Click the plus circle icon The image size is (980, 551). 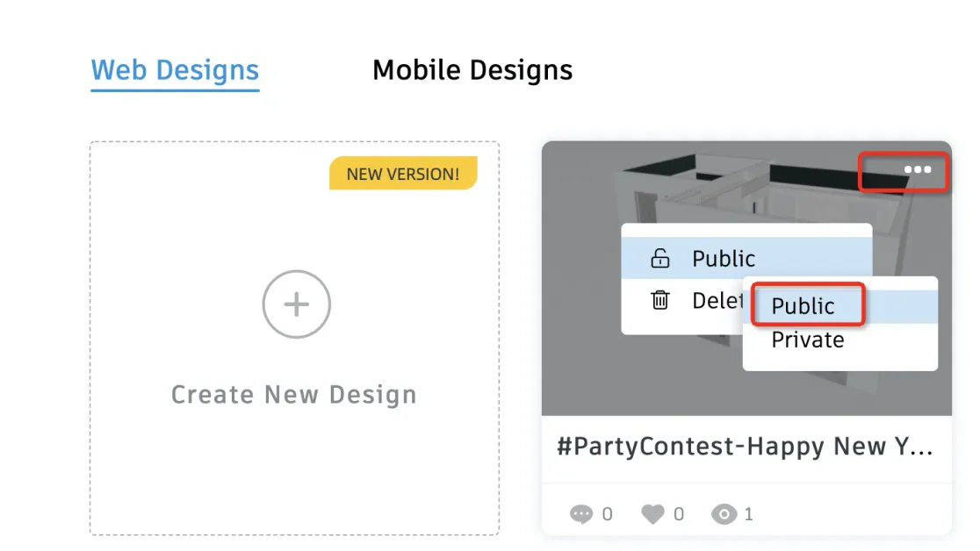(x=296, y=304)
